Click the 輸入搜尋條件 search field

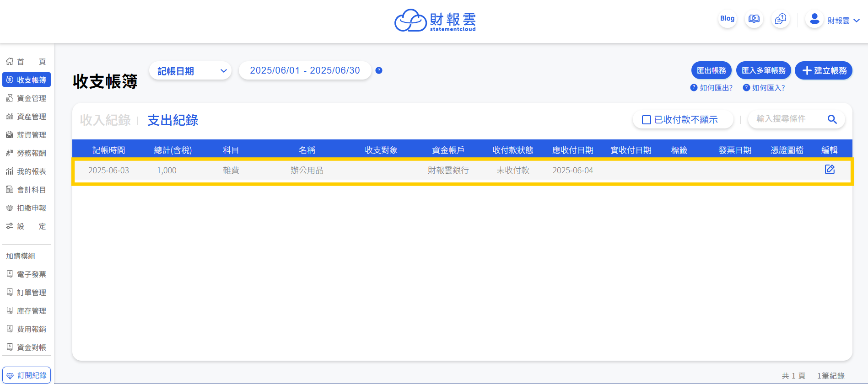(x=787, y=119)
